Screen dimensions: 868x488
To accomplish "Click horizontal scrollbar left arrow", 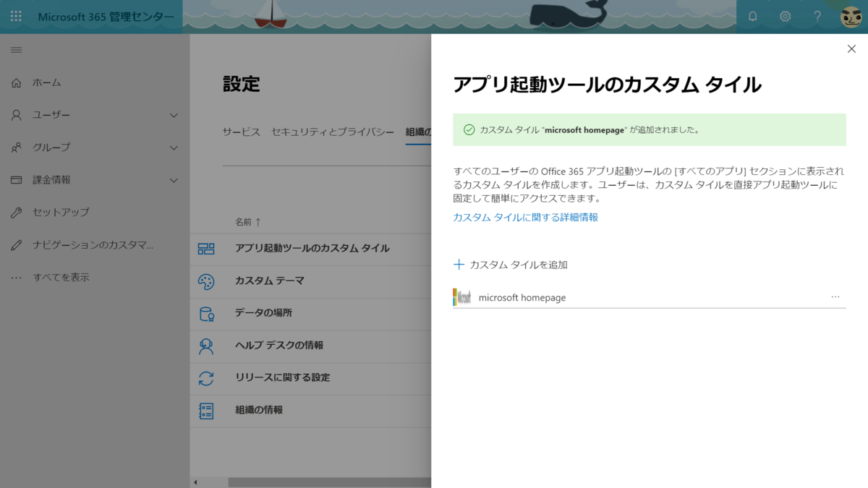I will 195,482.
